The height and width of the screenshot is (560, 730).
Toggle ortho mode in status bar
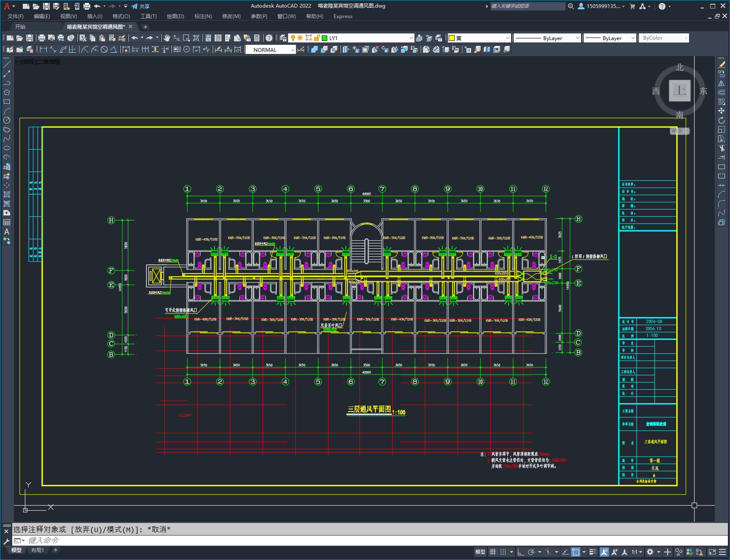click(x=521, y=552)
